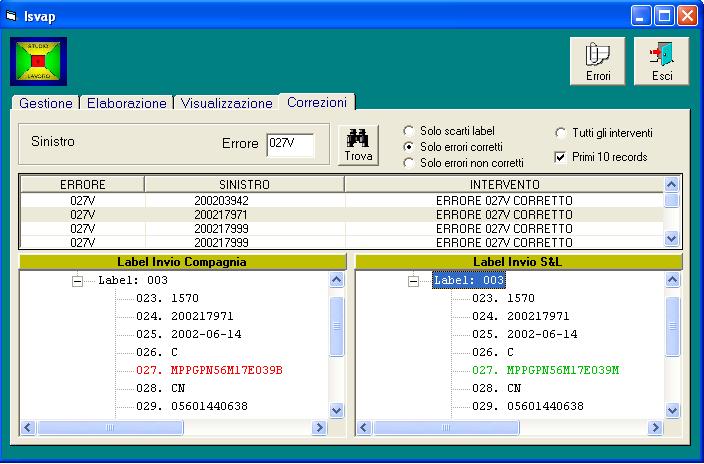
Task: Minimize the Isvap window
Action: (x=641, y=17)
